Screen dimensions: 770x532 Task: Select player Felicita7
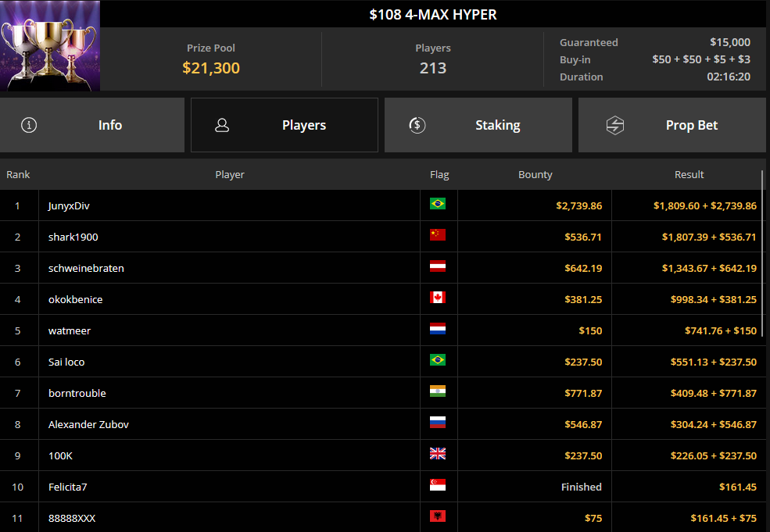pyautogui.click(x=67, y=487)
